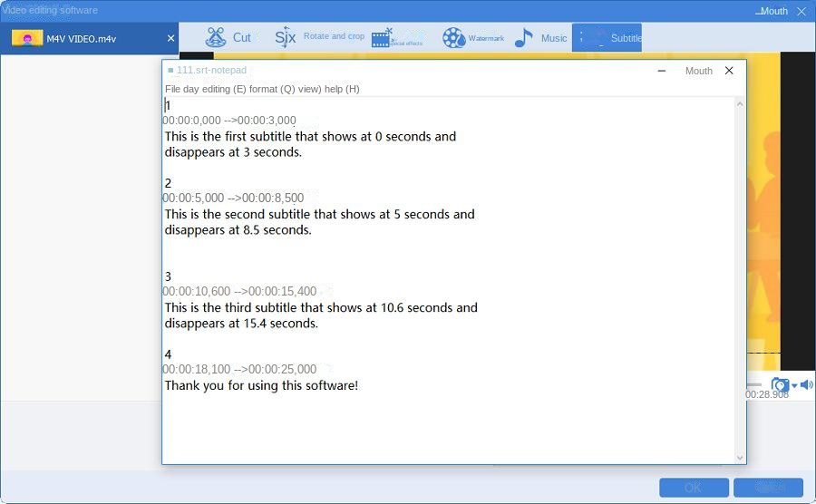Click the Cancel button
This screenshot has width=816, height=504.
(x=768, y=488)
